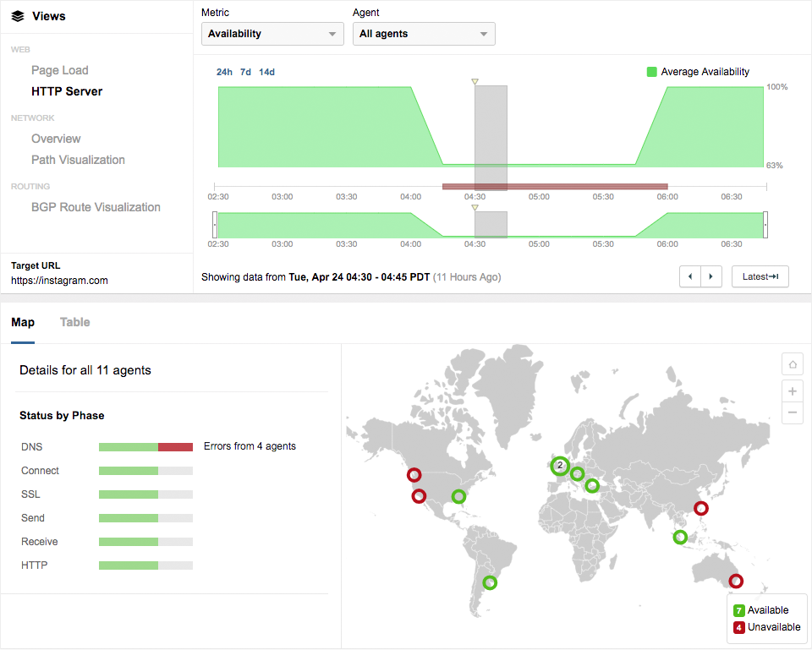812x650 pixels.
Task: Click the Views layers icon
Action: pos(18,16)
